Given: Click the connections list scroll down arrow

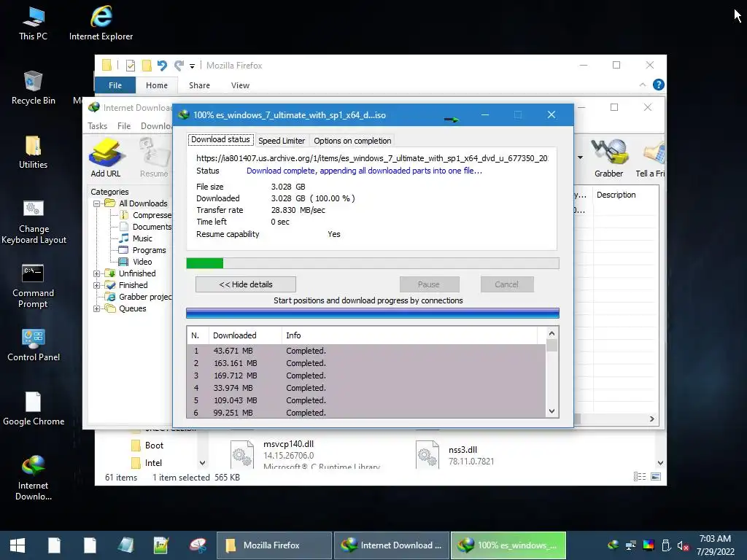Looking at the screenshot, I should pyautogui.click(x=551, y=411).
